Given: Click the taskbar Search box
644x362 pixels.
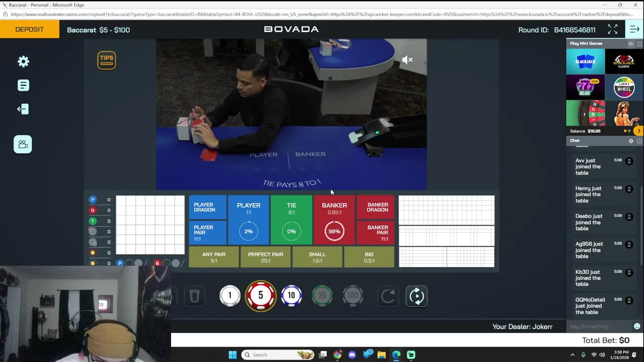Looking at the screenshot, I should click(x=277, y=355).
